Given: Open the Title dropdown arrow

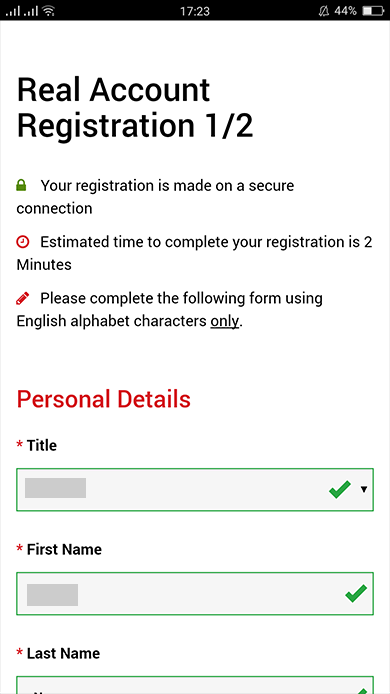Looking at the screenshot, I should coord(364,490).
